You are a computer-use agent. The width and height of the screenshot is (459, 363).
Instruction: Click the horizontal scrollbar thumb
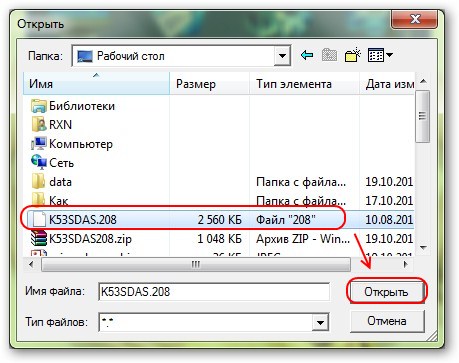(196, 265)
